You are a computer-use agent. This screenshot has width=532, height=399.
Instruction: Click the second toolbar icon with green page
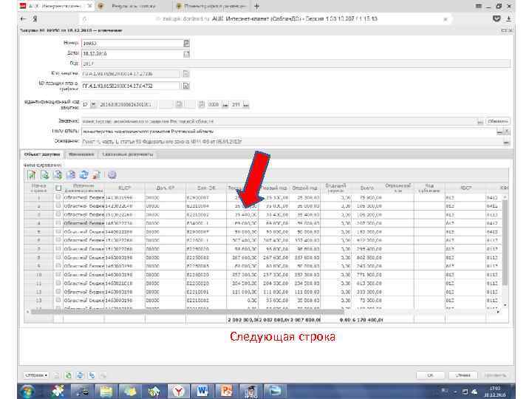(x=45, y=174)
